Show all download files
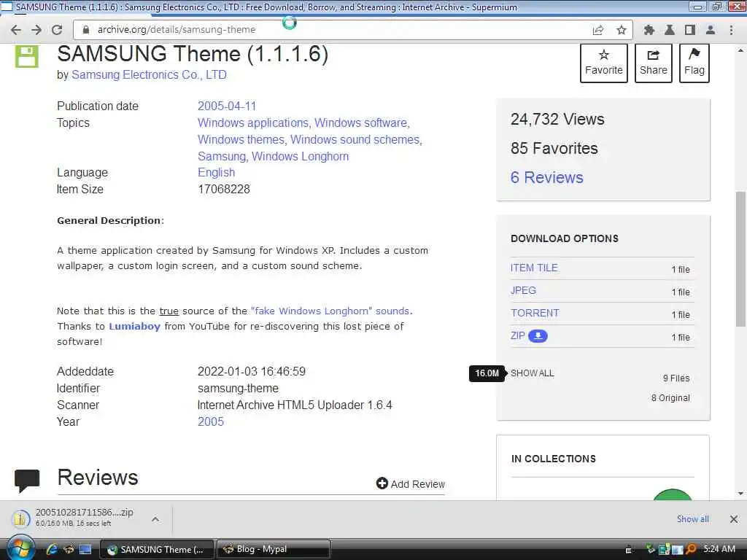Screen dimensions: 747x560 point(532,373)
